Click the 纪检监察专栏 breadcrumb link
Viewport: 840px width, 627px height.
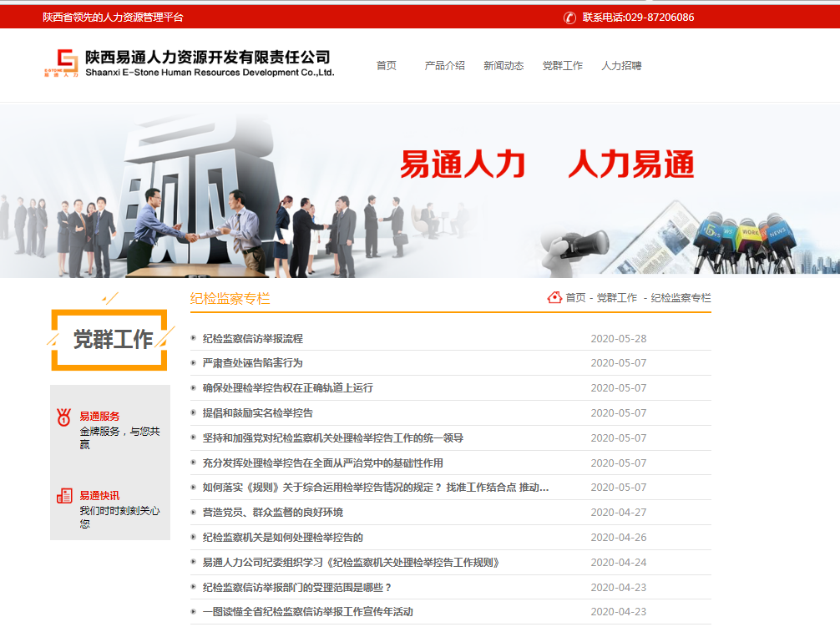click(681, 298)
